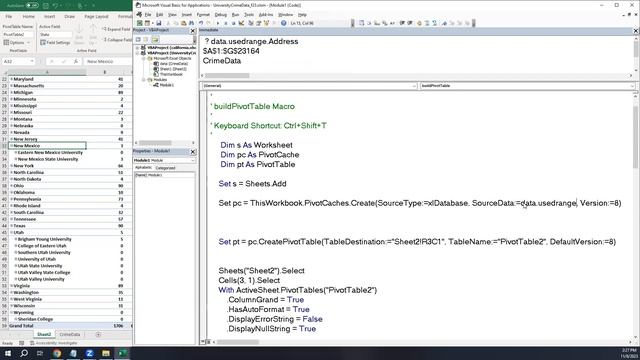Add a new sheet with plus icon
This screenshot has width=640, height=360.
(x=98, y=334)
